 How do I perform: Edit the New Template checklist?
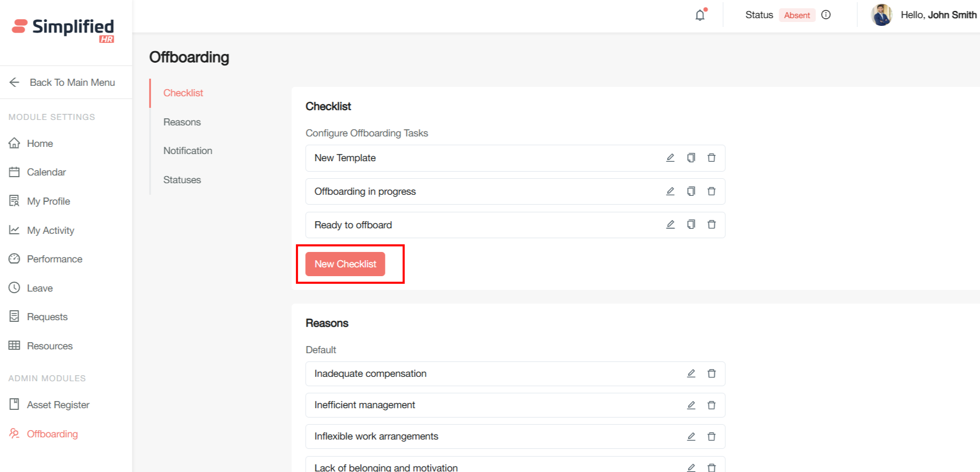[x=670, y=158]
